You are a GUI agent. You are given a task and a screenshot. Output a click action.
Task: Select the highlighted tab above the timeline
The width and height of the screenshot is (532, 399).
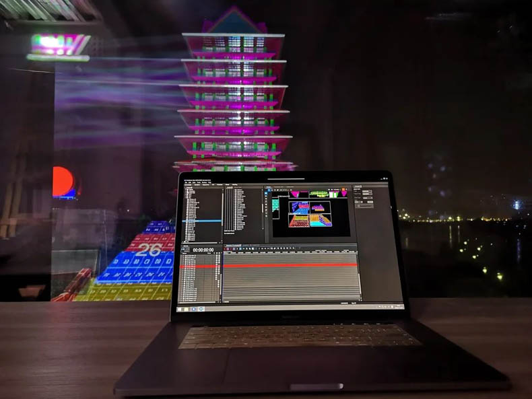[x=232, y=245]
